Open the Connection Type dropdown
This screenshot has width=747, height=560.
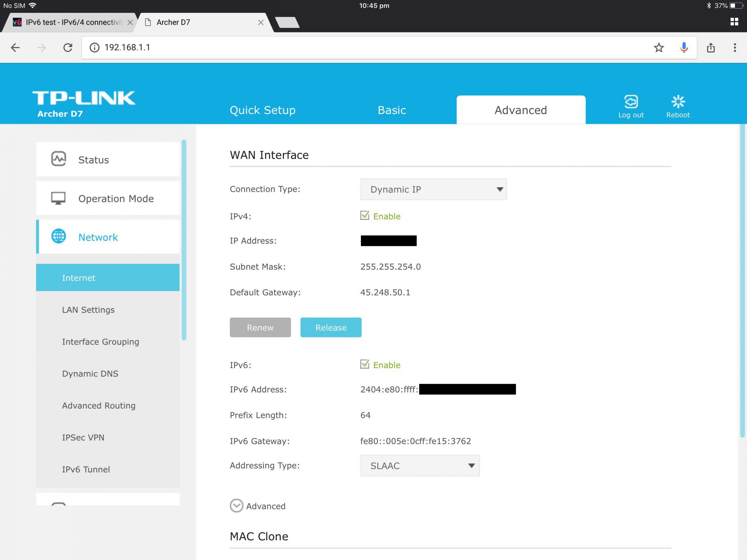[433, 189]
